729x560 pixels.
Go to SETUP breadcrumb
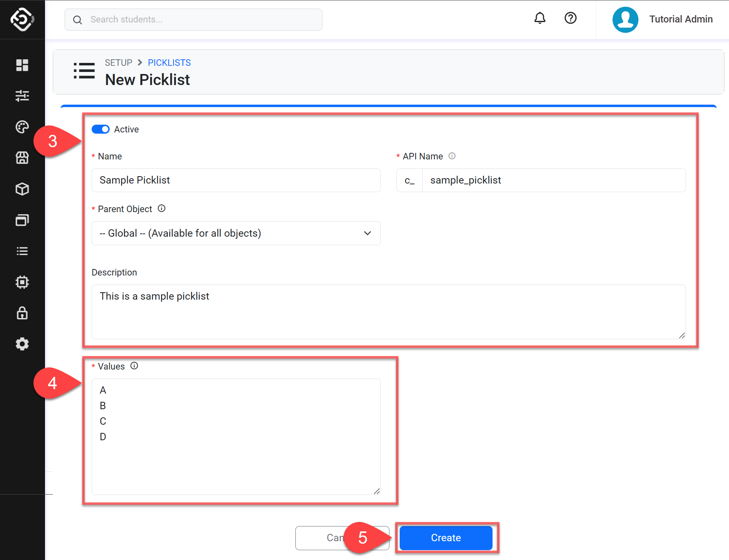click(118, 63)
